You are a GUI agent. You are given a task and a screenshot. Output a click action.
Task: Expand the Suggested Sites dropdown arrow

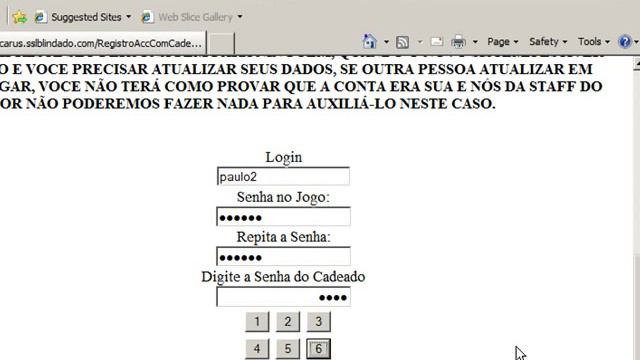pos(129,17)
